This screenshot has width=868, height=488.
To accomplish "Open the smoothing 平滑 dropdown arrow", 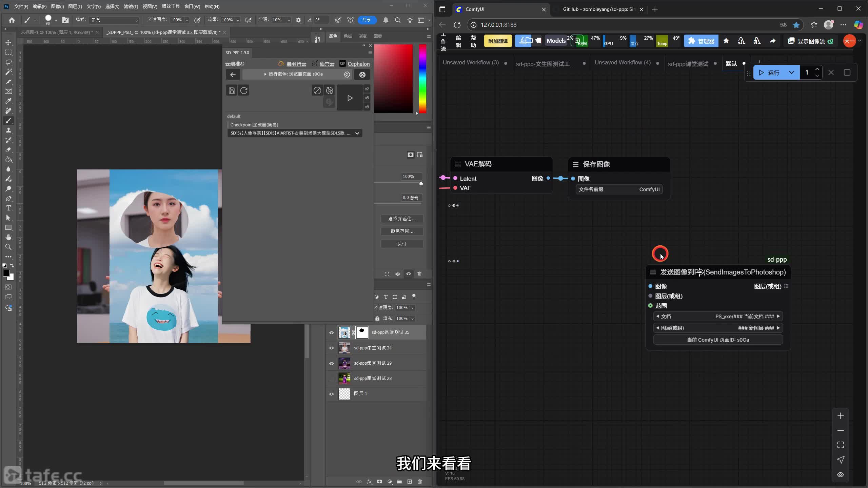I will (x=289, y=20).
